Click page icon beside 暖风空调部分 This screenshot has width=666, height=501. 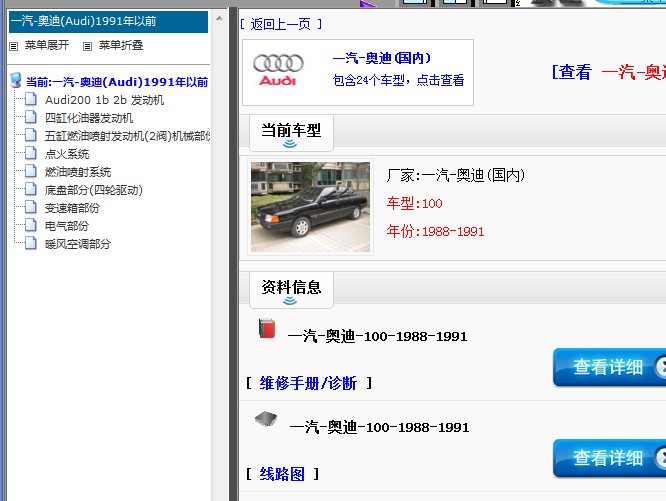(31, 243)
